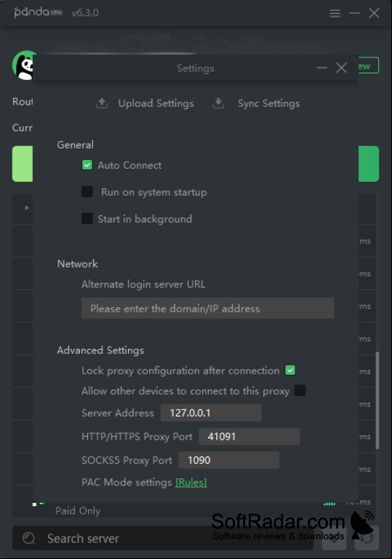Enable Start in background checkbox
The image size is (392, 559).
coord(87,218)
